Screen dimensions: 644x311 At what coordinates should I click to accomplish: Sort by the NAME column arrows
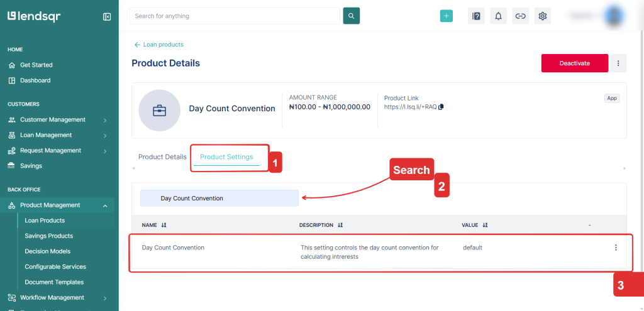click(164, 226)
